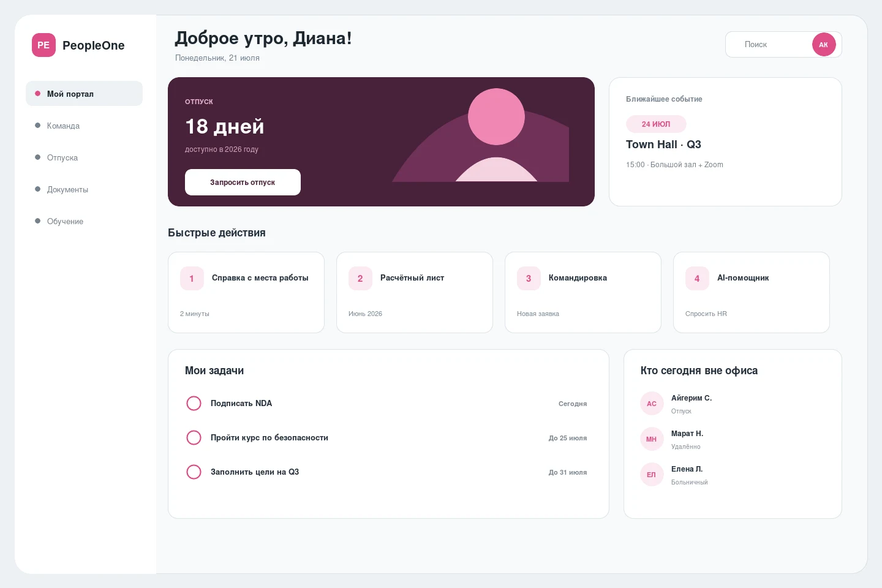The image size is (882, 588).
Task: Open Справка с места работы quick action
Action: pyautogui.click(x=246, y=292)
